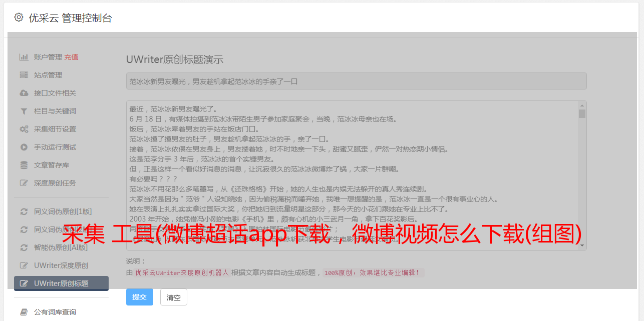The image size is (644, 321).
Task: Click the edit icon for UWriter深度原创
Action: 24,265
